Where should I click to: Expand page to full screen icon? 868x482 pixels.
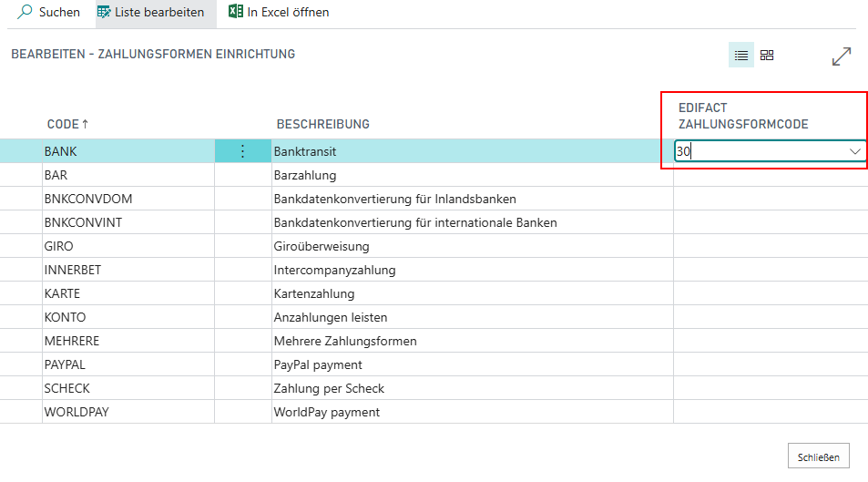tap(842, 56)
